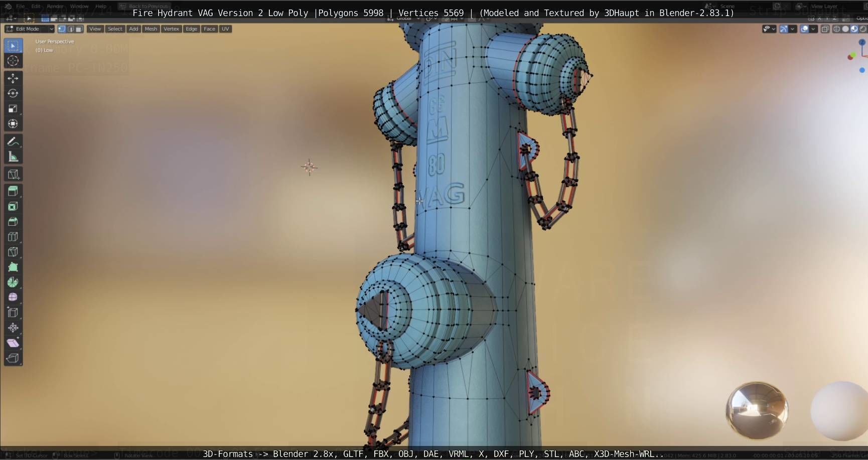Click the active tool icon in tool settings
Image resolution: width=868 pixels, height=460 pixels.
[29, 19]
